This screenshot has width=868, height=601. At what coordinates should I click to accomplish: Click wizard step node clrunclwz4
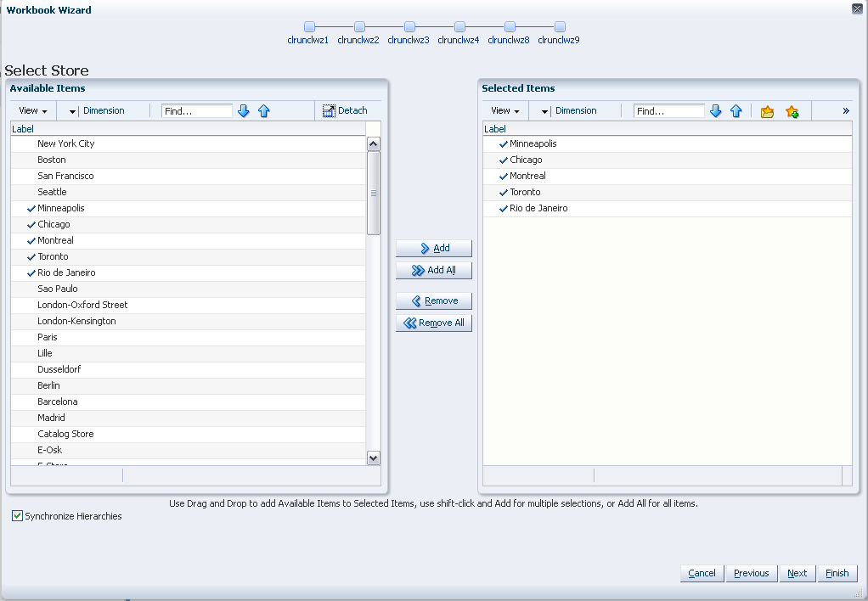[459, 26]
